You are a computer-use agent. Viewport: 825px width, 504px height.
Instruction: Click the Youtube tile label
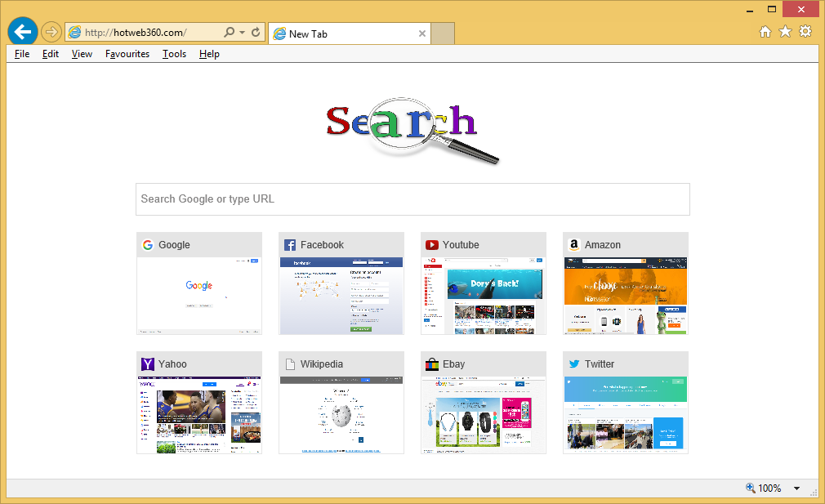coord(461,244)
